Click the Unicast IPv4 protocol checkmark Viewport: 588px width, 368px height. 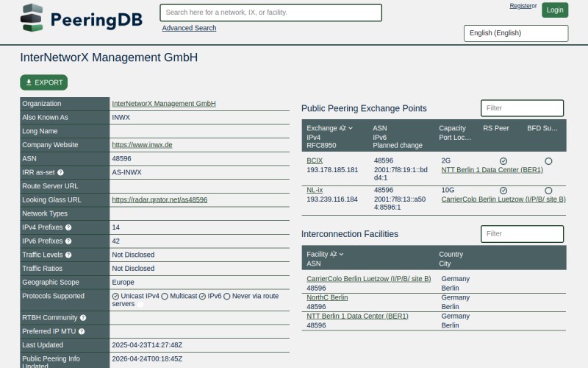point(115,297)
